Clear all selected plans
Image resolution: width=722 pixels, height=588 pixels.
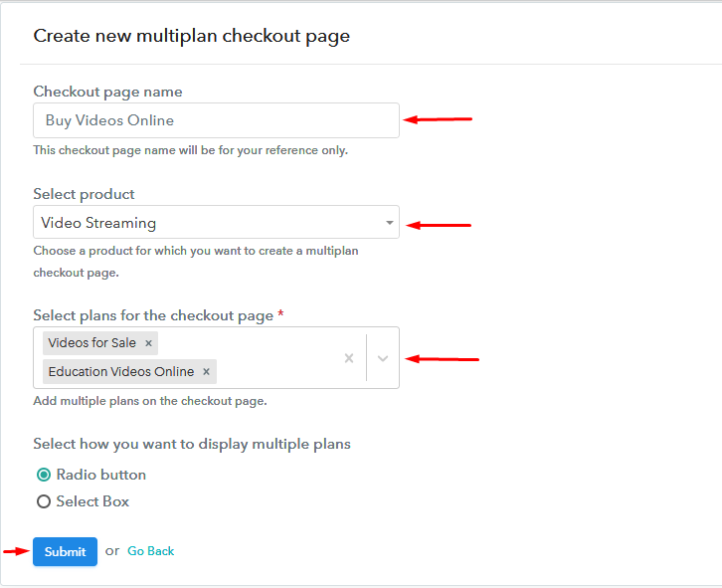click(x=349, y=358)
